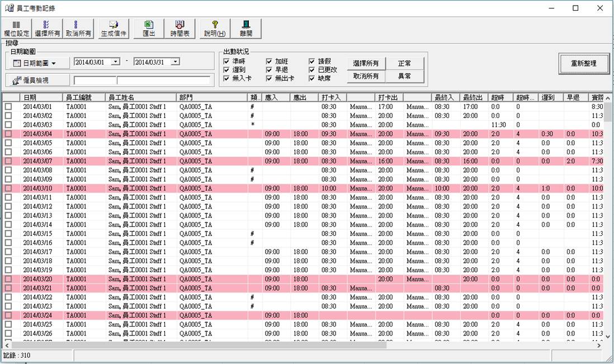Open the start date 2014/03/01 dropdown arrow

(116, 62)
